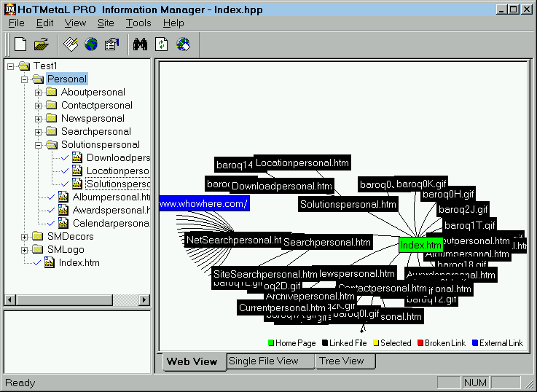Click the Aboutpersonal folder icon
Viewport: 537px width, 392px height.
(52, 92)
